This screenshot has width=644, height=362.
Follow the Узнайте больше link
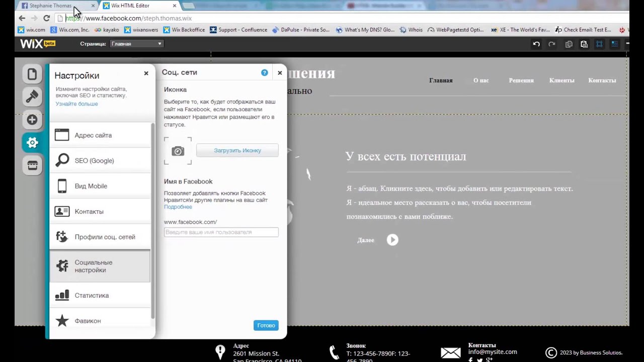coord(76,104)
